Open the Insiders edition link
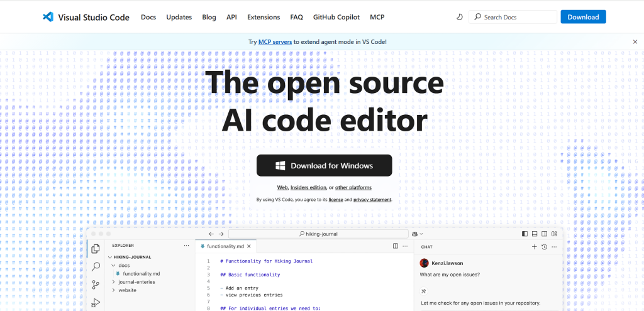 click(308, 187)
